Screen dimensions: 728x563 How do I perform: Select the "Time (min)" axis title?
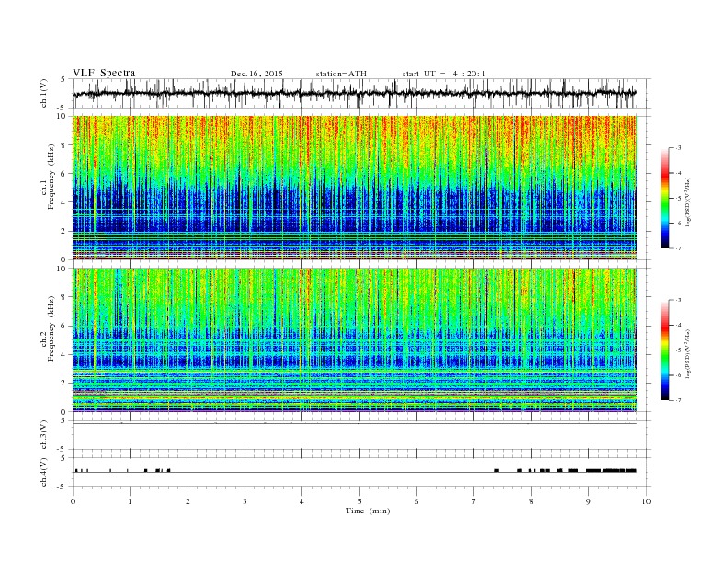[x=368, y=511]
